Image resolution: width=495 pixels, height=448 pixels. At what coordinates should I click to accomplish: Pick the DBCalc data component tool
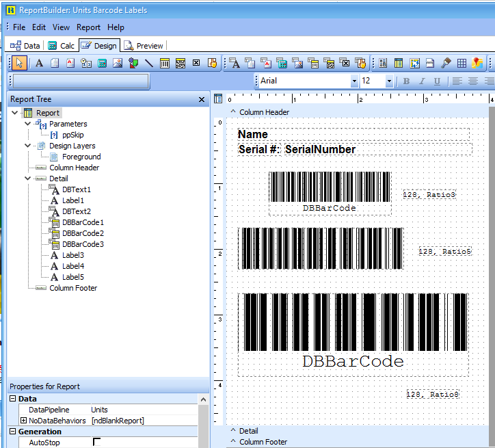282,63
